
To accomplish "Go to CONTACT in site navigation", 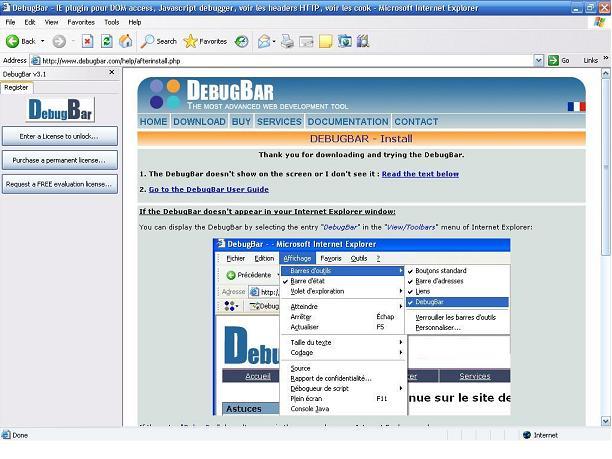I will pyautogui.click(x=416, y=122).
